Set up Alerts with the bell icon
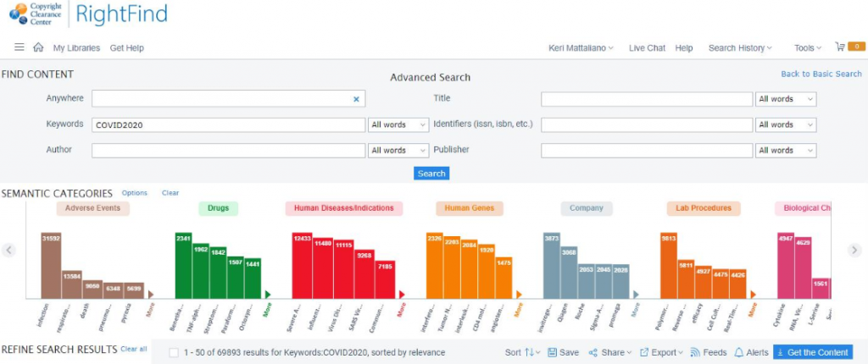This screenshot has height=364, width=868. click(751, 352)
